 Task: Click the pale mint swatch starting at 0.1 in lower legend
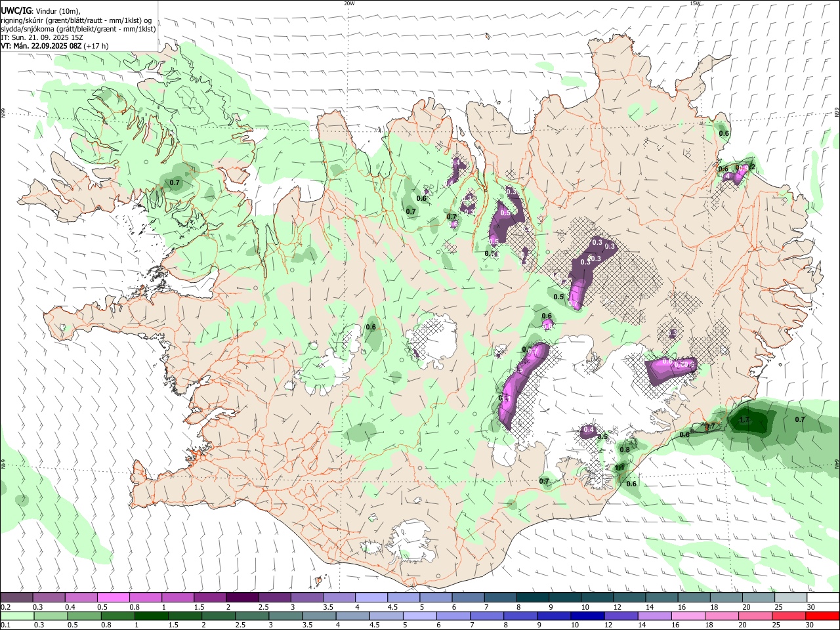click(16, 616)
